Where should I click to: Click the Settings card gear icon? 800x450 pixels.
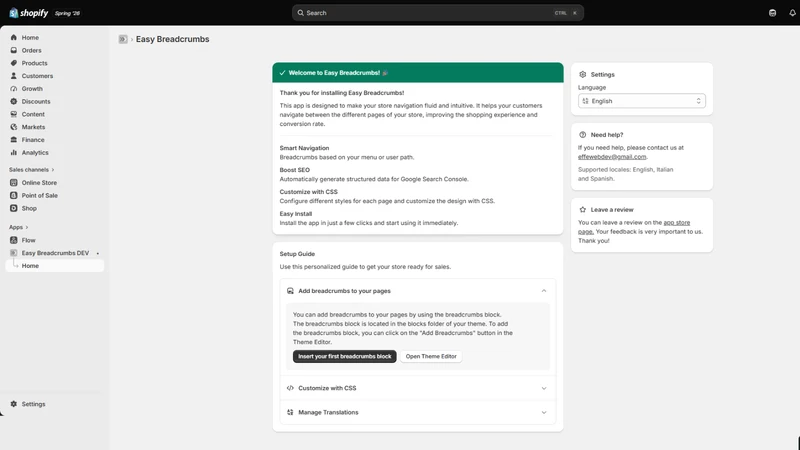(x=583, y=74)
